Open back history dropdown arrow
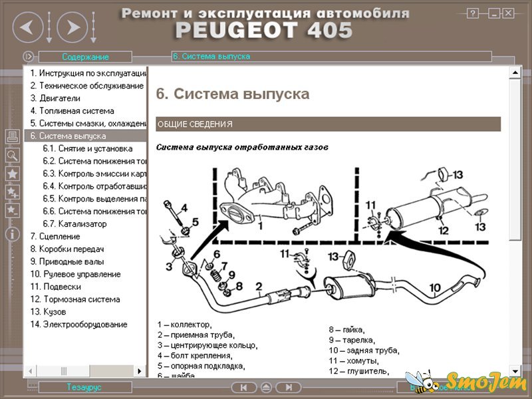 [x=49, y=27]
